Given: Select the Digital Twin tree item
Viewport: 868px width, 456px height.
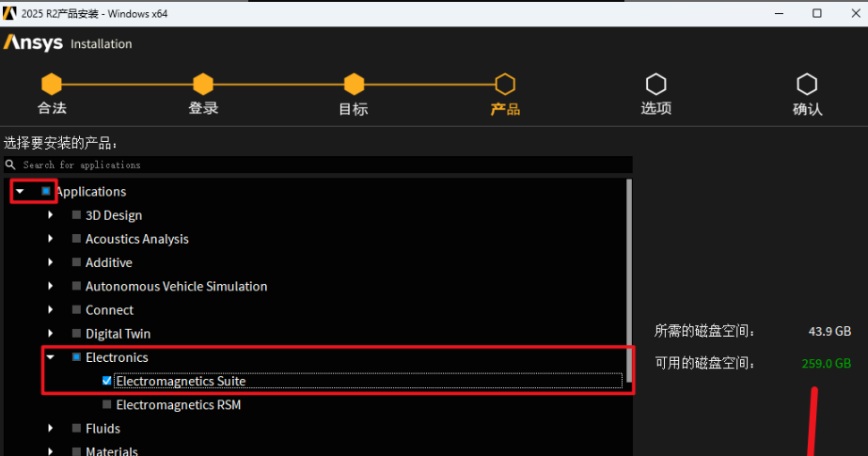Looking at the screenshot, I should pos(118,334).
